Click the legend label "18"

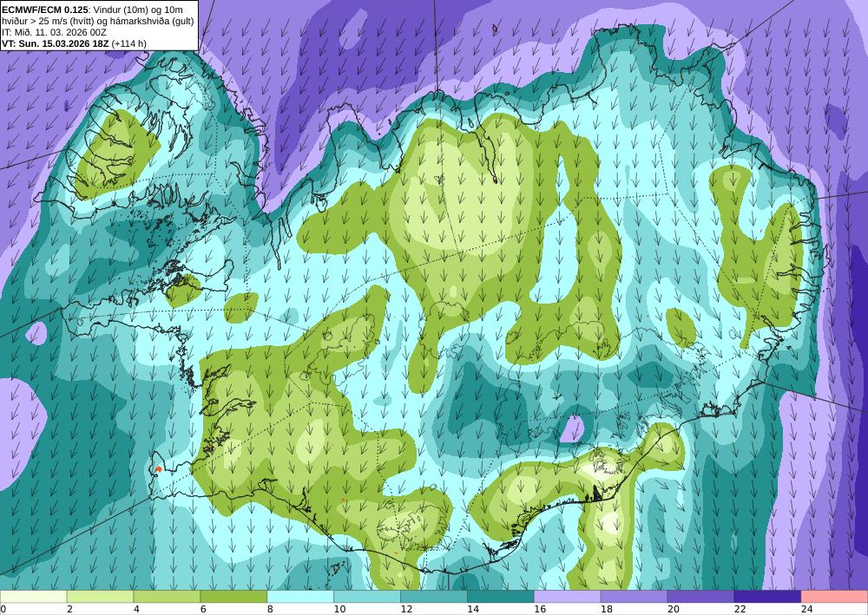pyautogui.click(x=606, y=609)
